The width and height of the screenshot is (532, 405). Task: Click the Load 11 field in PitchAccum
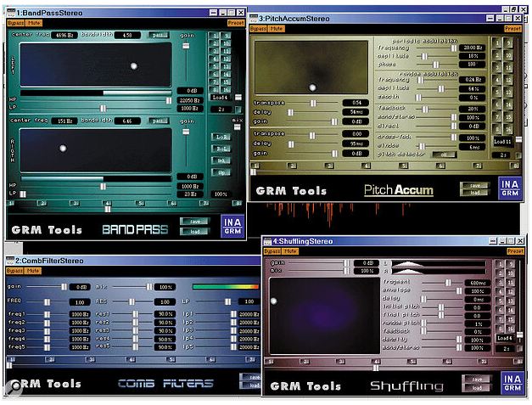502,142
